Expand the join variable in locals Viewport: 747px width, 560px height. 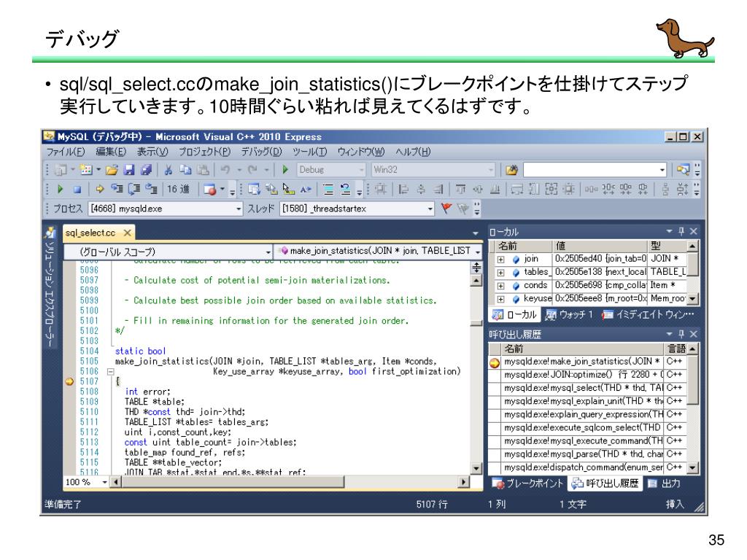[500, 260]
